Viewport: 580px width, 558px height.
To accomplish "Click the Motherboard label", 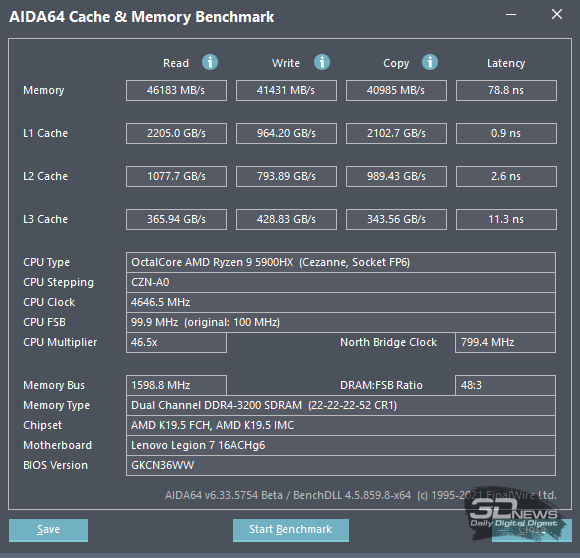I will coord(57,445).
